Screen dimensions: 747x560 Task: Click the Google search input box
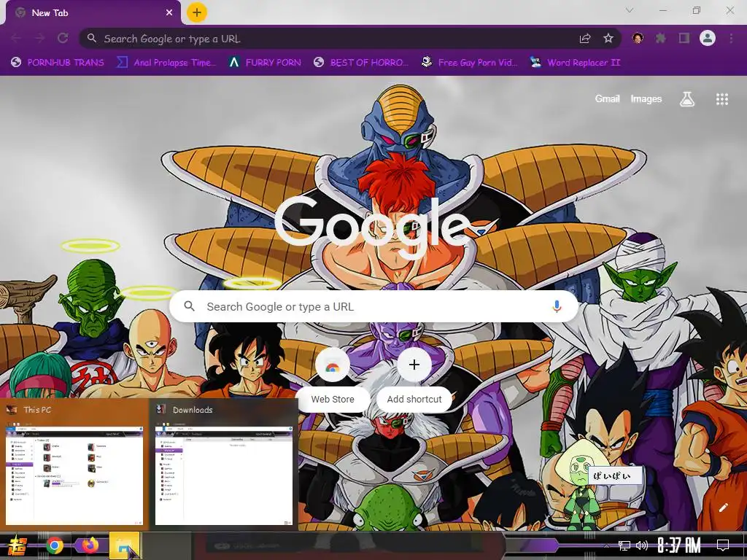coord(374,306)
